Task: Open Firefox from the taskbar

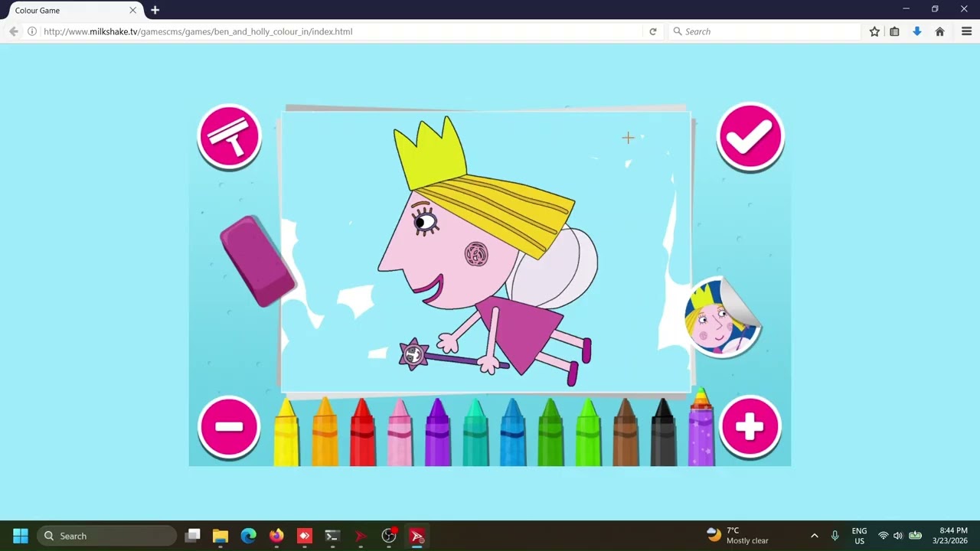Action: tap(276, 536)
